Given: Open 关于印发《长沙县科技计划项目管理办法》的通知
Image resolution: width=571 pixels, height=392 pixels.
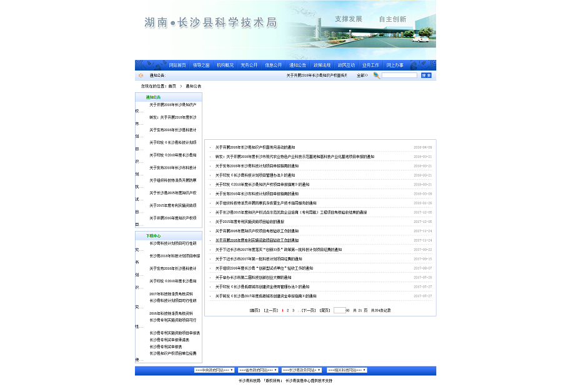Looking at the screenshot, I should click(255, 175).
